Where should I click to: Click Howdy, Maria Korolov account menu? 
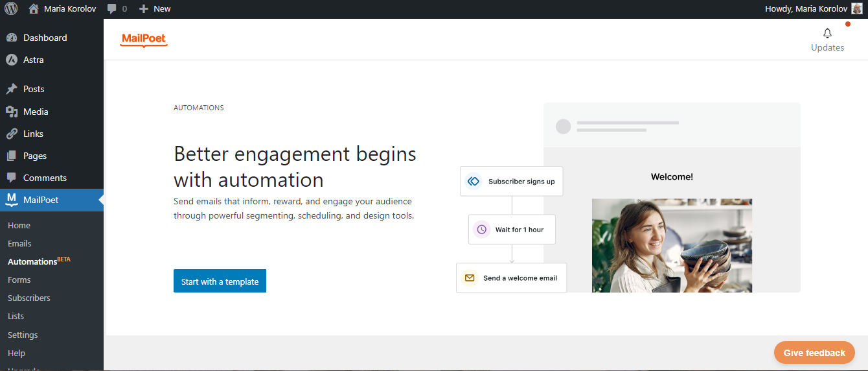tap(813, 9)
